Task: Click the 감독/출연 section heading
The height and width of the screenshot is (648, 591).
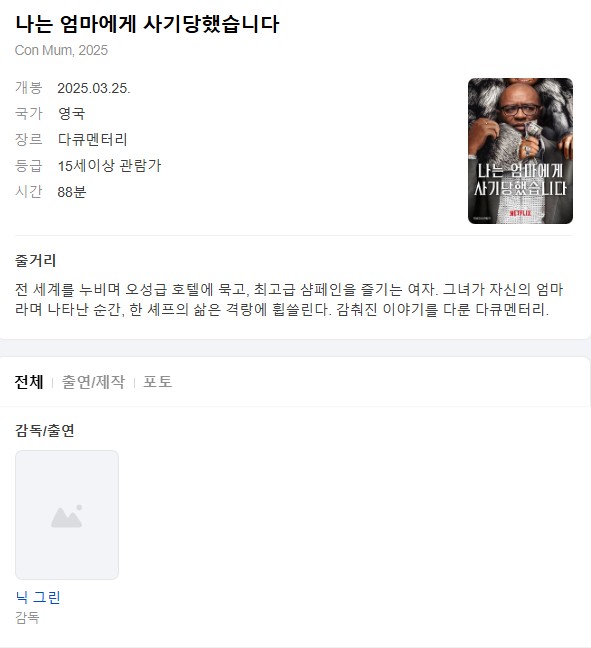Action: 45,431
